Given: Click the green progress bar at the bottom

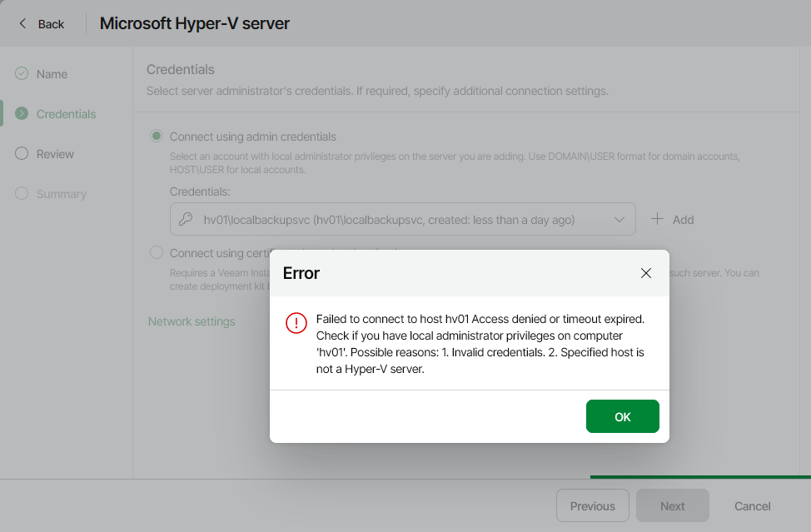Looking at the screenshot, I should point(699,476).
